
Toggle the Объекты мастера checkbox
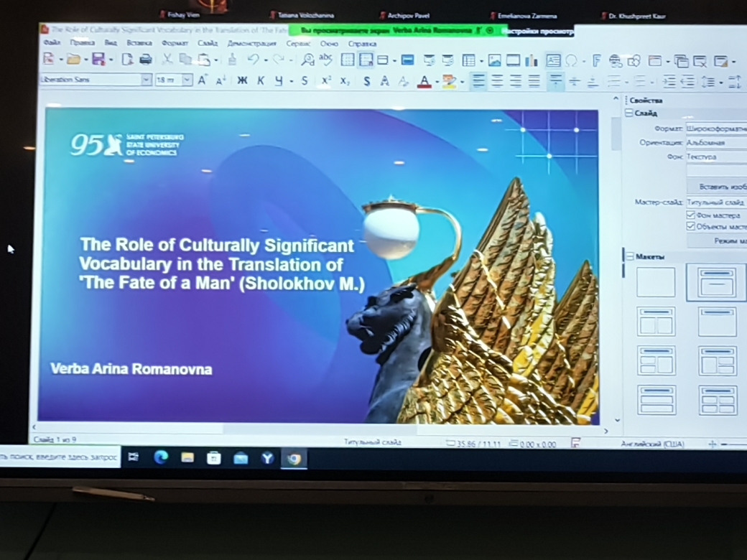(691, 226)
